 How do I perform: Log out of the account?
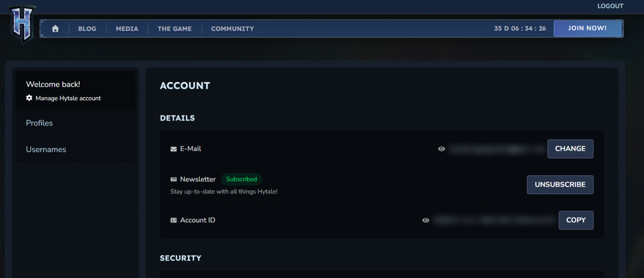(x=610, y=6)
